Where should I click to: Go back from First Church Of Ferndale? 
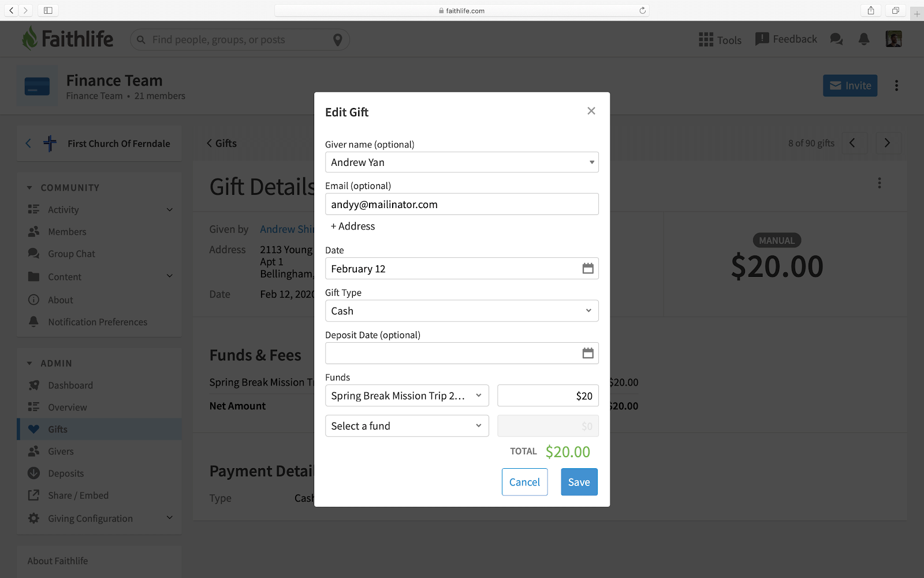tap(28, 143)
